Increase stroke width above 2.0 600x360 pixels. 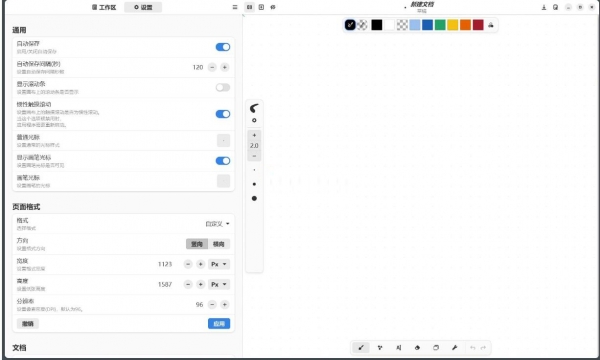[254, 135]
